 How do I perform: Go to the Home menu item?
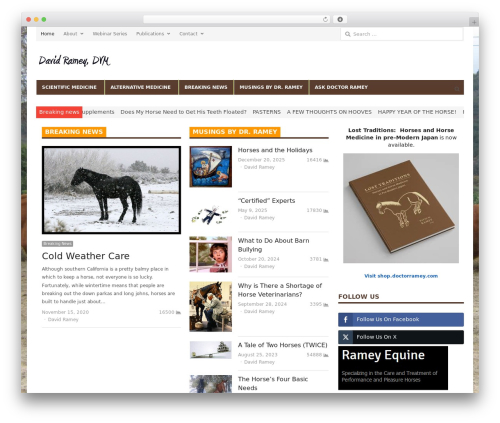pyautogui.click(x=47, y=34)
